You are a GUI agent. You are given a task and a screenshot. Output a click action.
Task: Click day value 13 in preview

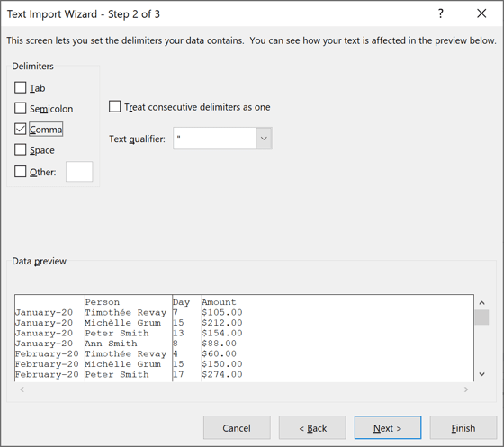[178, 333]
